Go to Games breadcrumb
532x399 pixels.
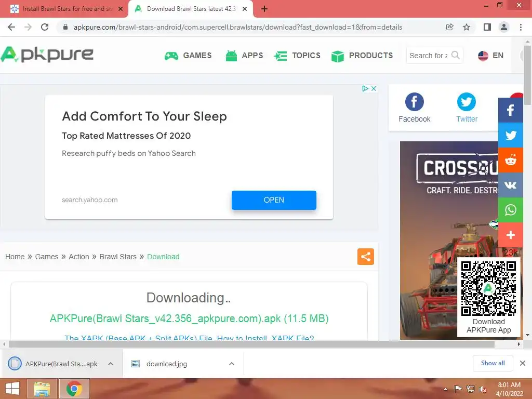(47, 257)
